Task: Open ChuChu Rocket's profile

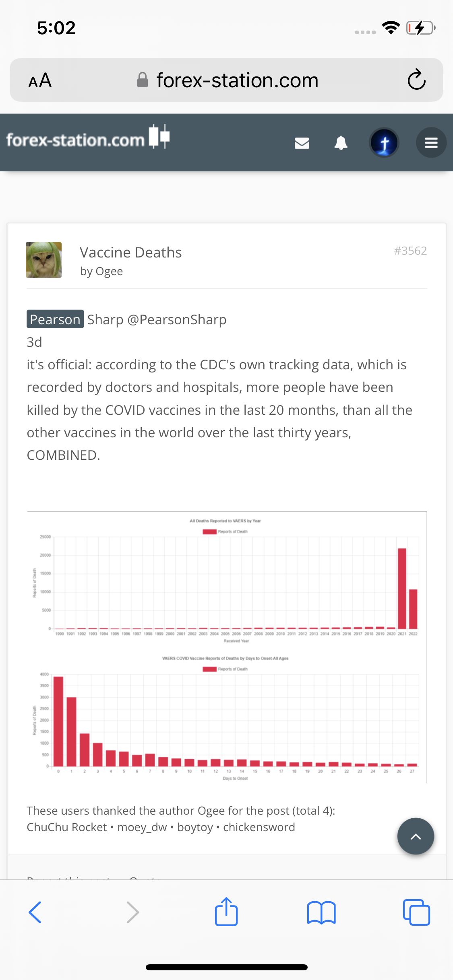Action: click(x=66, y=827)
